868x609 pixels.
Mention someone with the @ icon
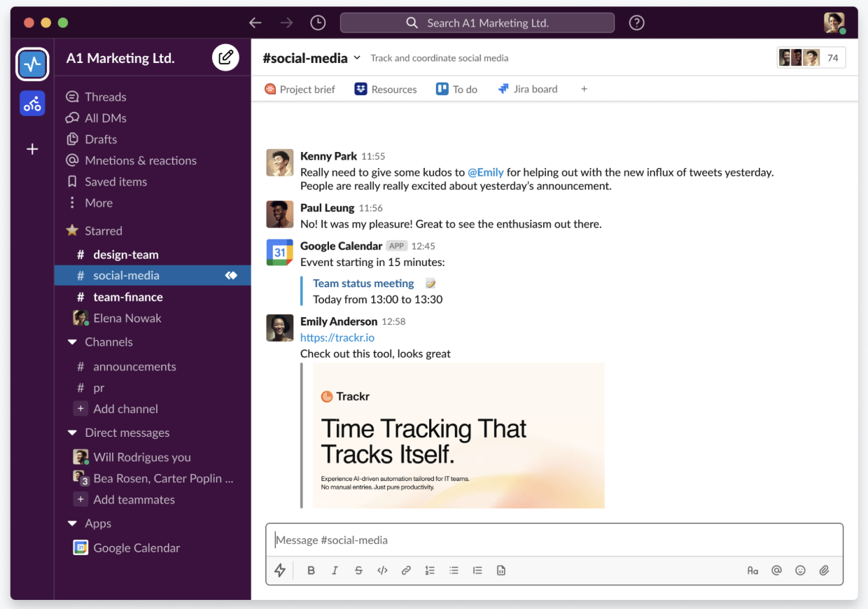(x=776, y=570)
